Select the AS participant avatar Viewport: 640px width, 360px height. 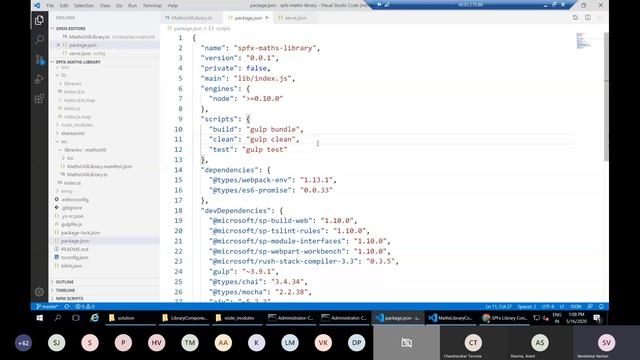point(540,342)
